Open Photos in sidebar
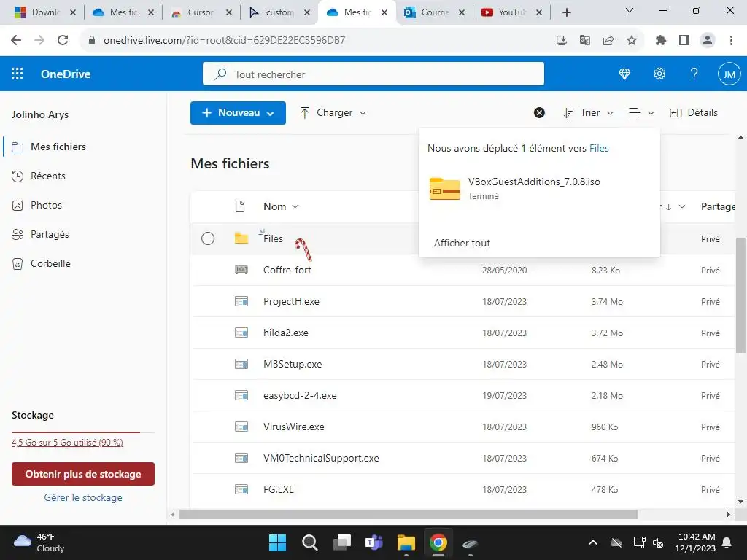This screenshot has width=747, height=560. (x=46, y=205)
